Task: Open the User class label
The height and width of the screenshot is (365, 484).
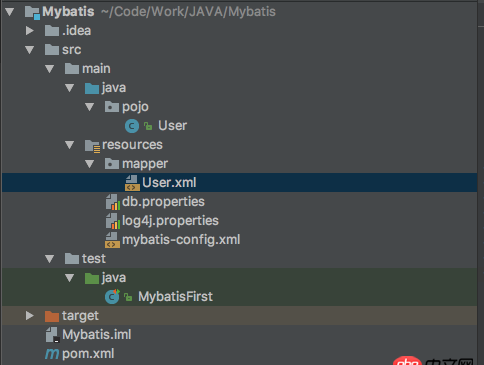Action: 173,126
